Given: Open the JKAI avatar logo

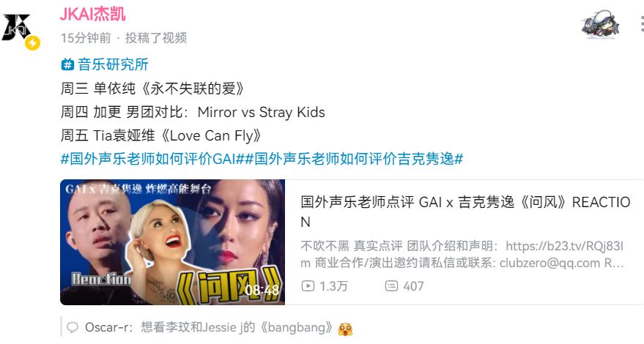Looking at the screenshot, I should tap(16, 28).
